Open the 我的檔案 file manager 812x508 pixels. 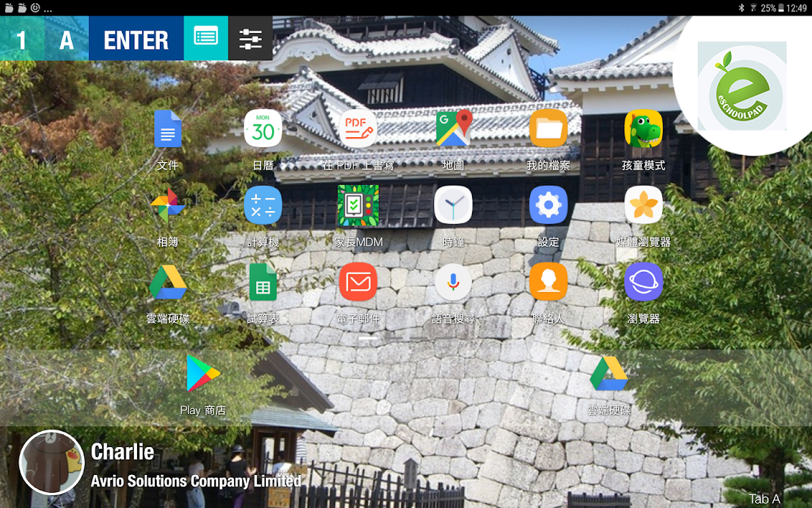click(x=548, y=129)
